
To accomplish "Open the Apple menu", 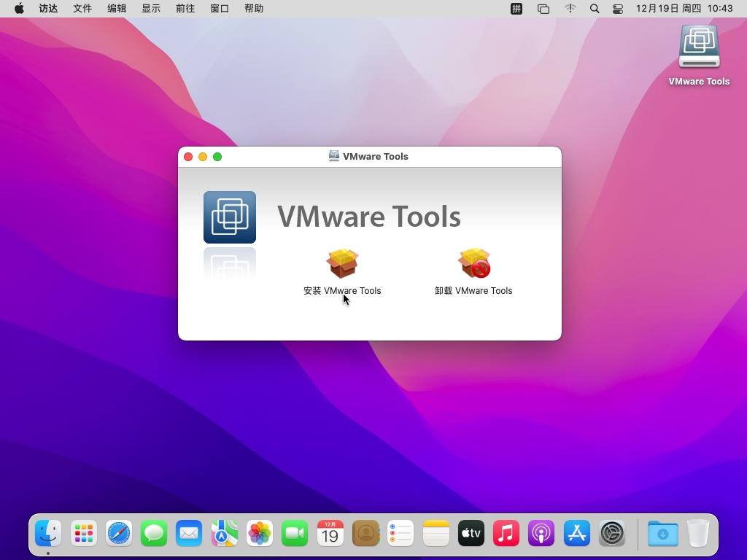I will pos(19,9).
